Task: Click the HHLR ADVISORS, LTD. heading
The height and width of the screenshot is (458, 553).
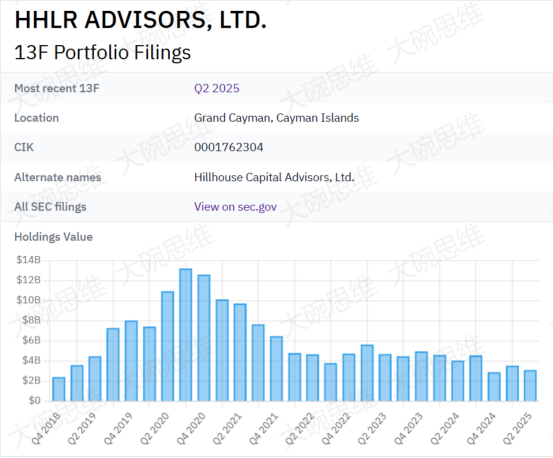Action: point(140,20)
